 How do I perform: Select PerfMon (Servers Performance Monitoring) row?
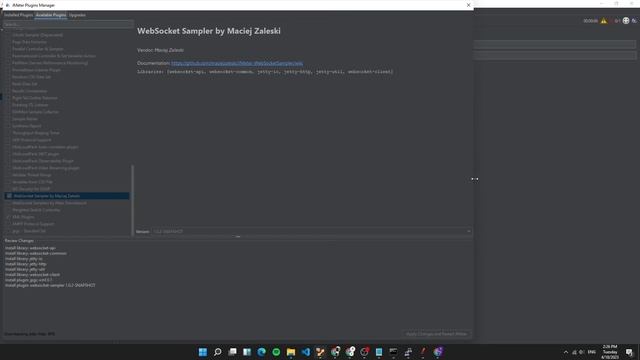67,63
